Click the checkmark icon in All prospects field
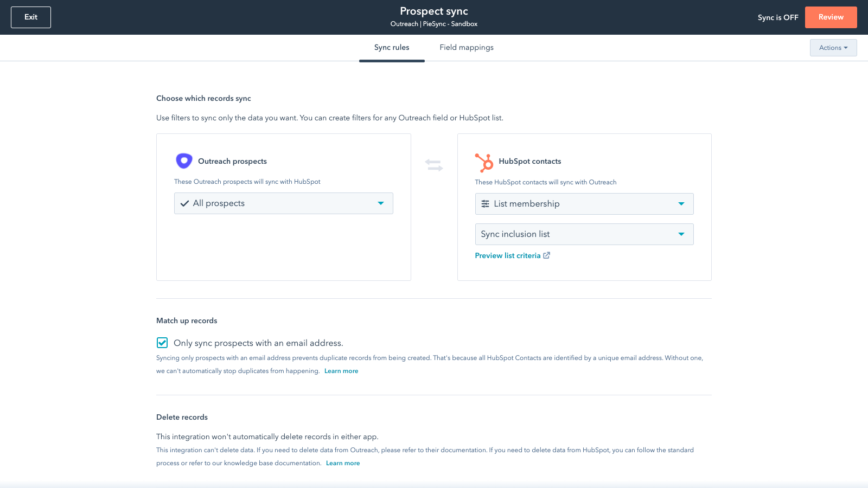This screenshot has height=488, width=868. coord(184,203)
